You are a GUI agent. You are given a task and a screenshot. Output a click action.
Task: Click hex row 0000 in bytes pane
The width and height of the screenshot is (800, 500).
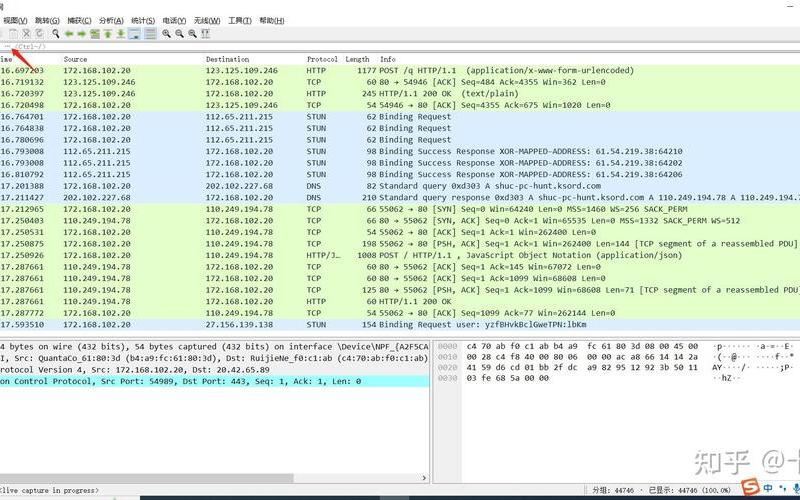(616, 346)
